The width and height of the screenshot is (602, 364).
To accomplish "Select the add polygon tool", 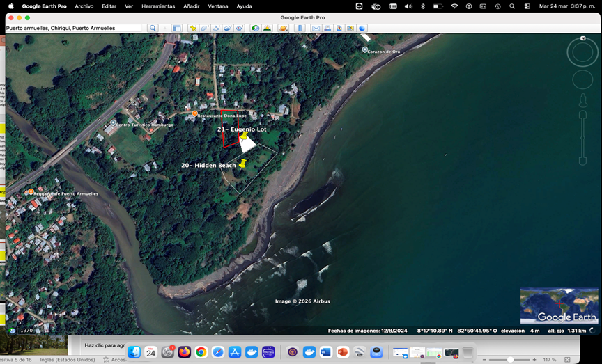I will tap(205, 28).
